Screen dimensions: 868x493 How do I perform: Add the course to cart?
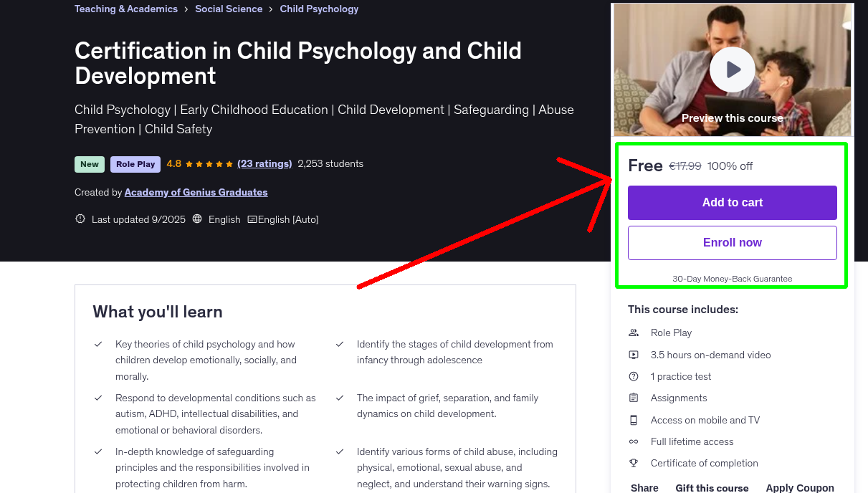tap(732, 203)
